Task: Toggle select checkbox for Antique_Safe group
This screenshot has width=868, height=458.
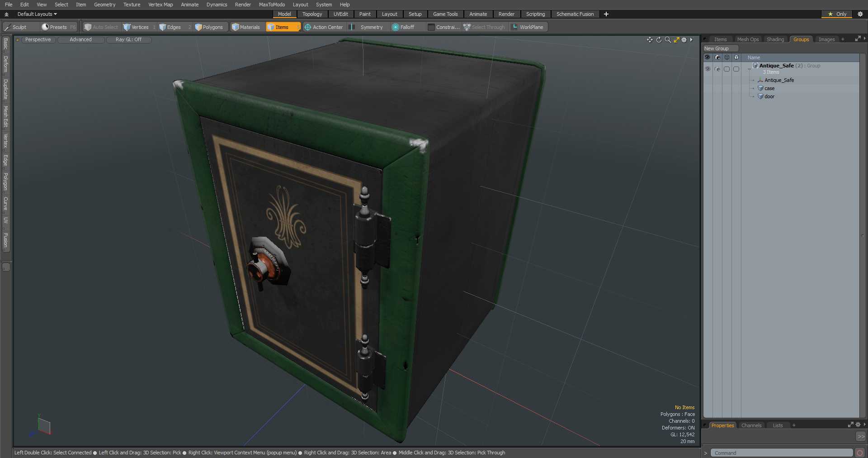Action: [726, 69]
